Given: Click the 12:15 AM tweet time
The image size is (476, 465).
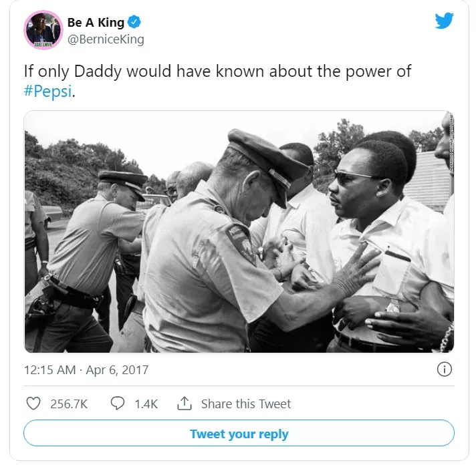Looking at the screenshot, I should 49,369.
